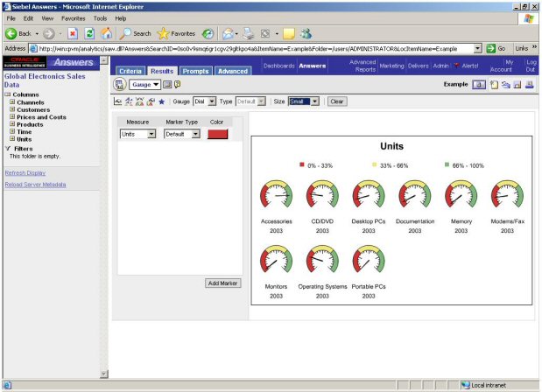
Task: Open the File menu
Action: coord(11,18)
